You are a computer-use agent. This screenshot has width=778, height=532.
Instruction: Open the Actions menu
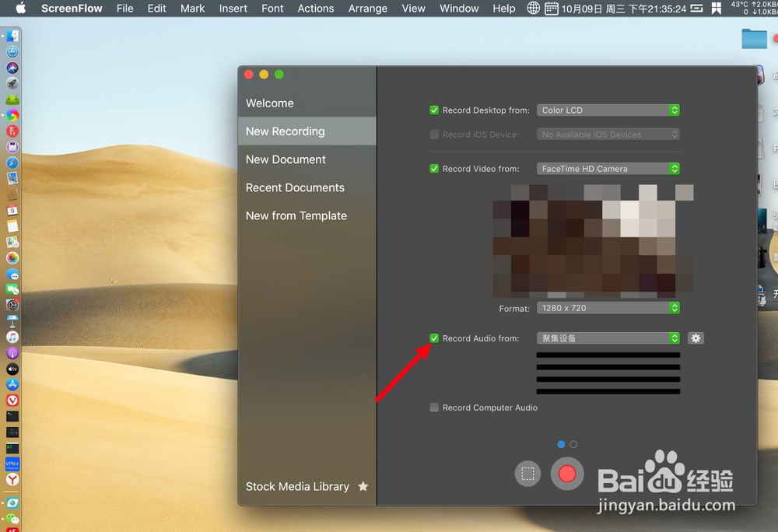coord(316,9)
